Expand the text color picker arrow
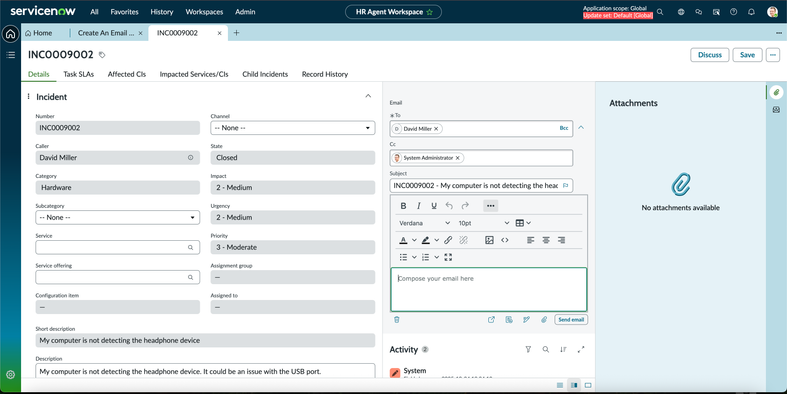Image resolution: width=787 pixels, height=394 pixels. point(414,240)
